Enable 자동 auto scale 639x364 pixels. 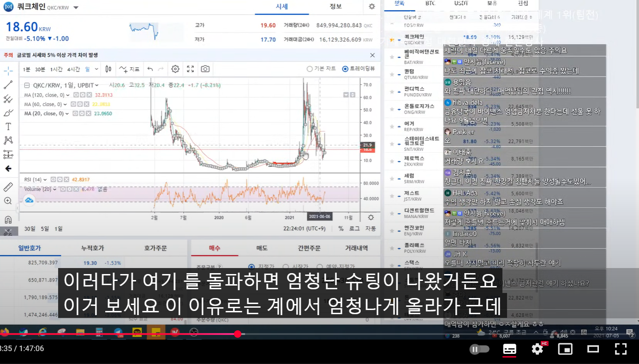pyautogui.click(x=370, y=228)
